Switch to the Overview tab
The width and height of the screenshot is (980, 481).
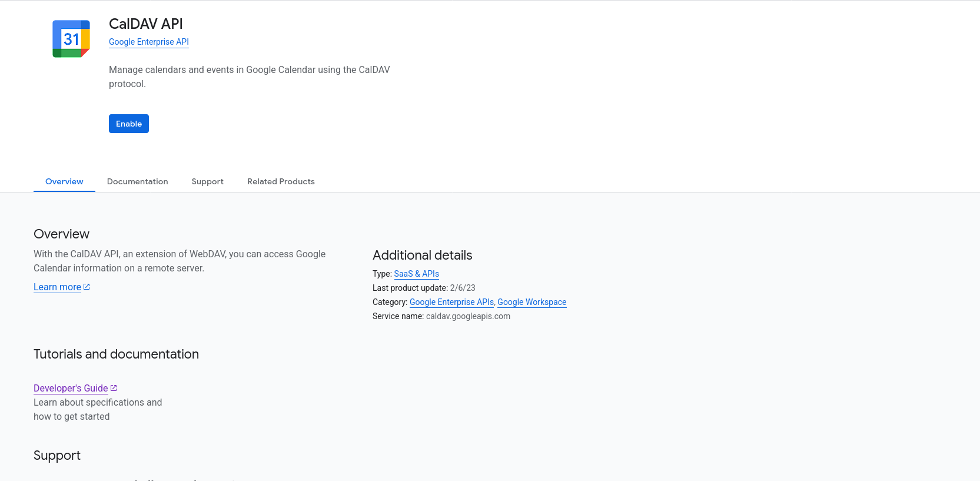point(64,181)
